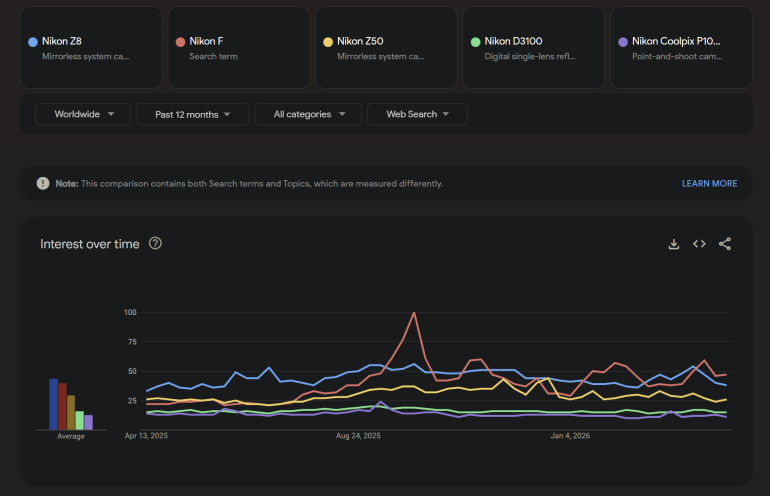Download the Interest over time data
Screen dimensions: 770x496
[x=674, y=244]
